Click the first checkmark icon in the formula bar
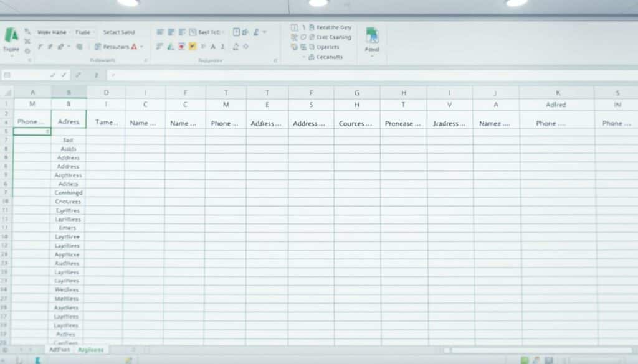This screenshot has width=638, height=364. 52,75
